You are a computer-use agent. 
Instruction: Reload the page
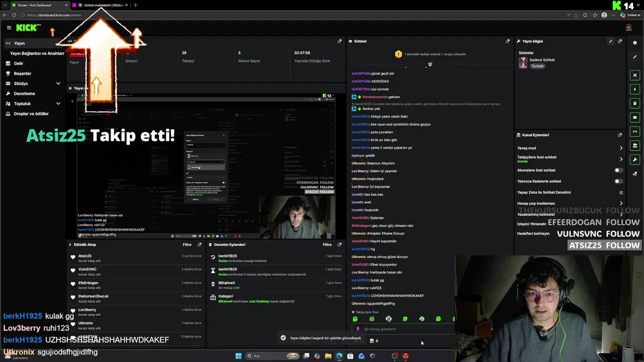[14, 15]
